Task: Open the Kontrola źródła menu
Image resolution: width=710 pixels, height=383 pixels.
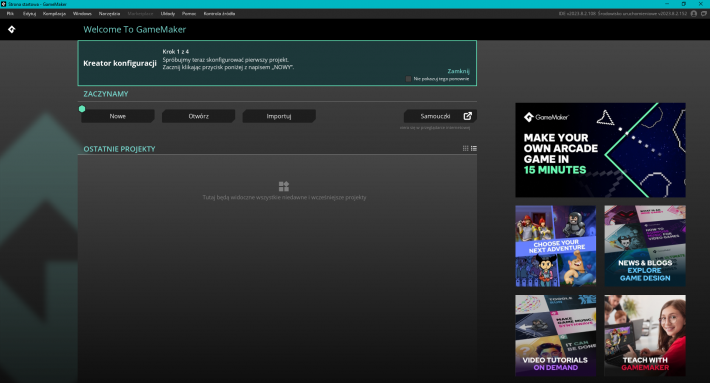Action: 219,14
